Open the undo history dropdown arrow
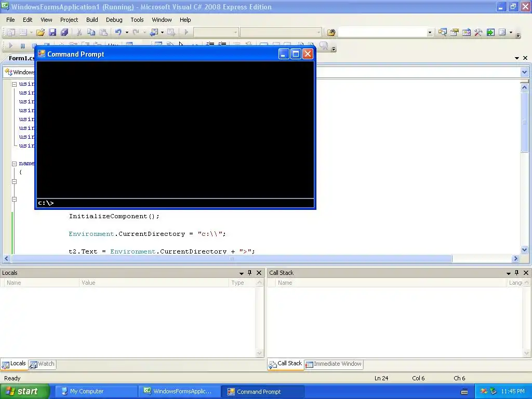Image resolution: width=532 pixels, height=399 pixels. click(127, 32)
